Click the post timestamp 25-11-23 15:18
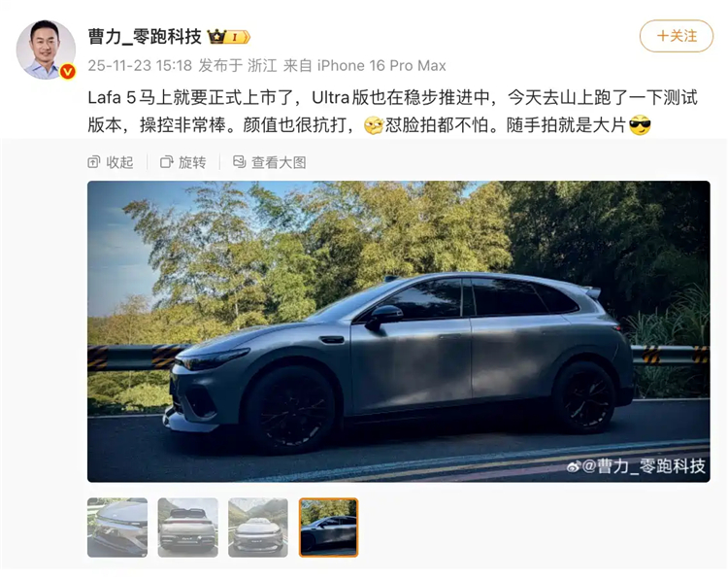The height and width of the screenshot is (579, 728). tap(140, 65)
